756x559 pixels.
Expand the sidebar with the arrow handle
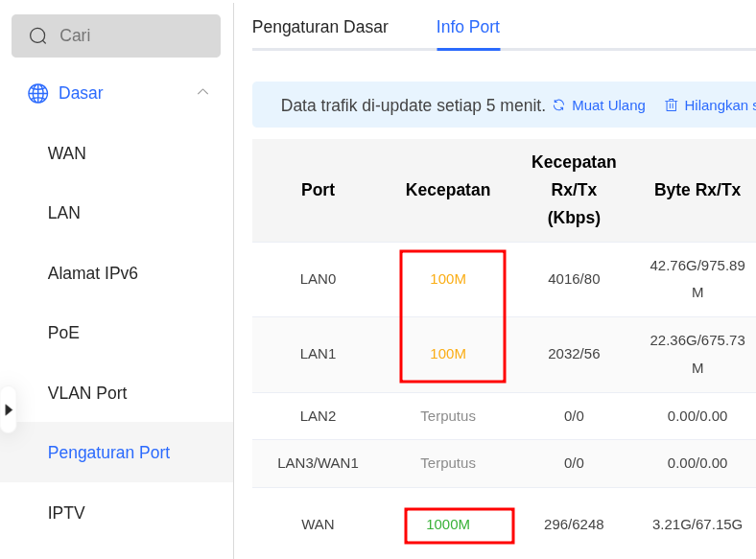(x=9, y=410)
